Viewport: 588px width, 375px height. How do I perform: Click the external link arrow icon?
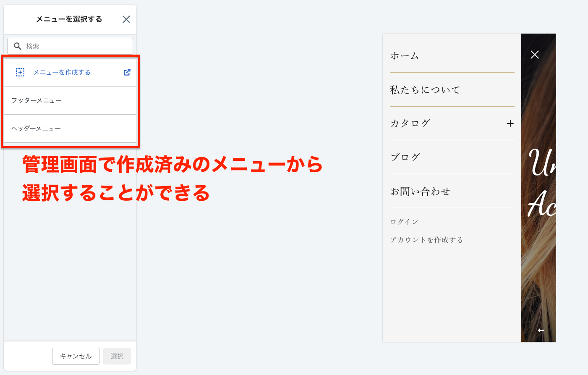[127, 72]
